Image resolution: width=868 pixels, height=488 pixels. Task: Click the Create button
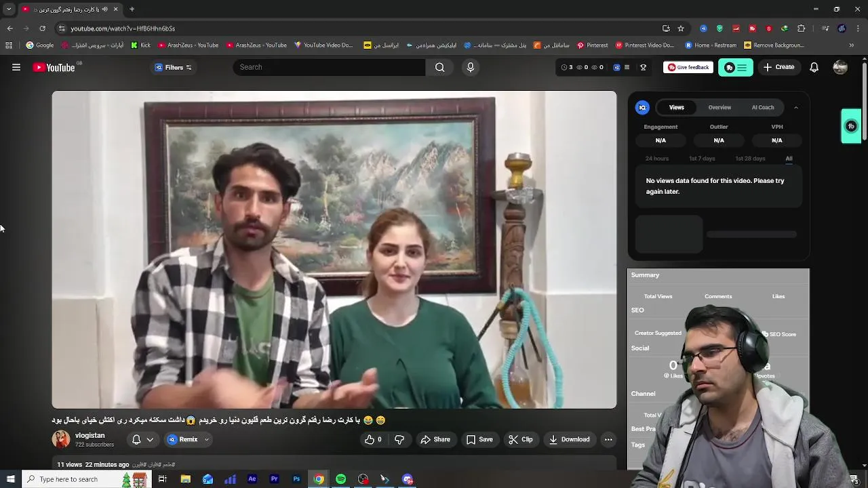click(778, 67)
